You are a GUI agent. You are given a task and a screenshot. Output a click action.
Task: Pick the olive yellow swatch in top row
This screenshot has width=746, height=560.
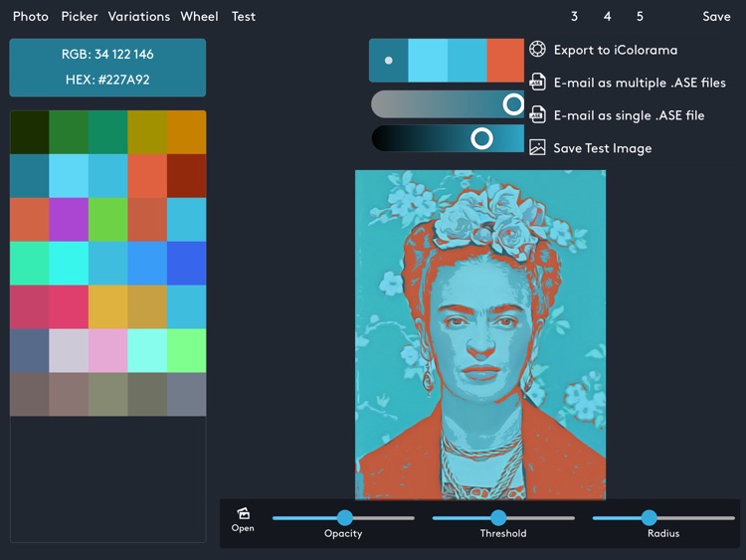tap(147, 132)
